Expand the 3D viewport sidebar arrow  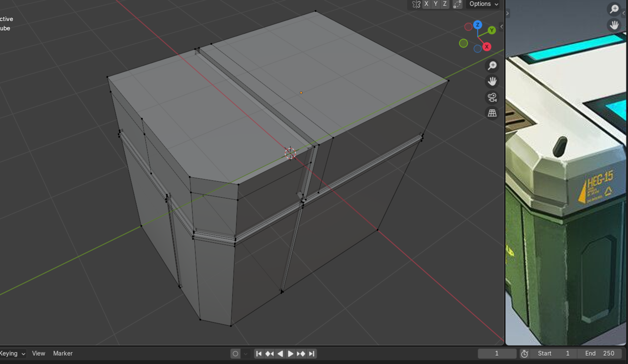click(x=501, y=26)
